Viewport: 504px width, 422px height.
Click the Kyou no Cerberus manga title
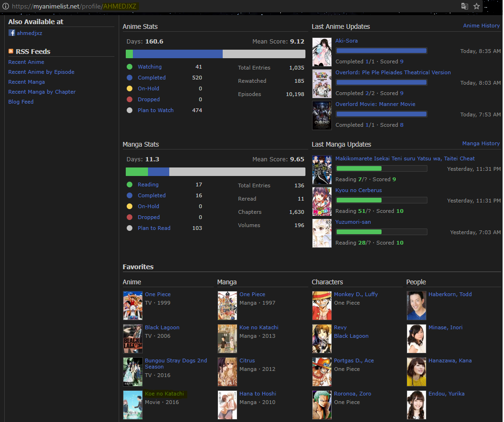[x=358, y=190]
